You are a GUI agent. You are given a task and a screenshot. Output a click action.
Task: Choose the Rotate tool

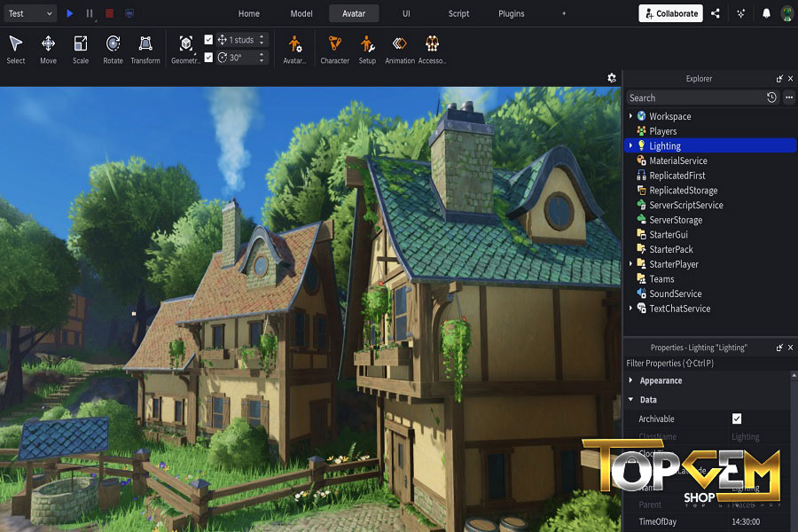click(x=113, y=48)
